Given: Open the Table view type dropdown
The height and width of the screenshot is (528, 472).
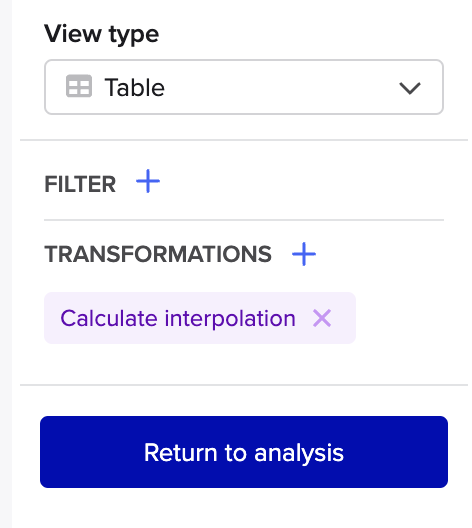Looking at the screenshot, I should pyautogui.click(x=244, y=87).
